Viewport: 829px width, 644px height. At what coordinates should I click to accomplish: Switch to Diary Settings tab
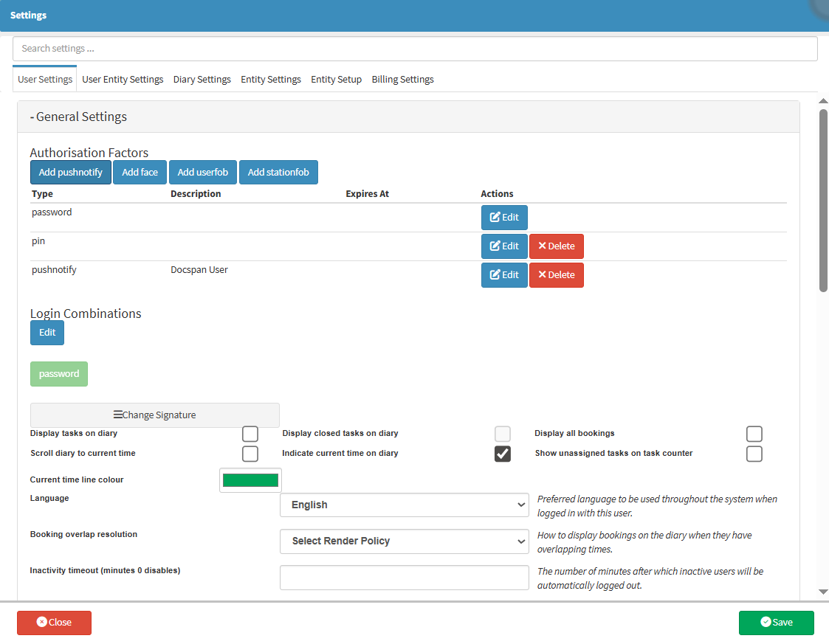202,80
